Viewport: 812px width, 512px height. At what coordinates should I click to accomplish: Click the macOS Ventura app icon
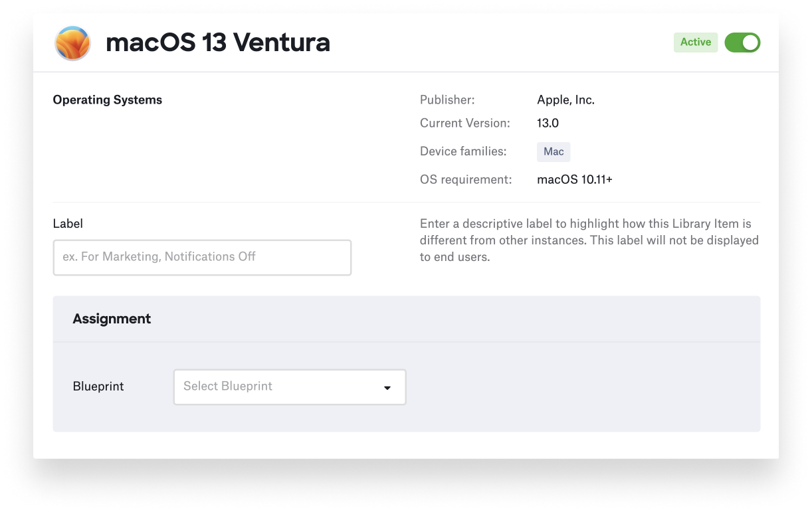coord(72,43)
